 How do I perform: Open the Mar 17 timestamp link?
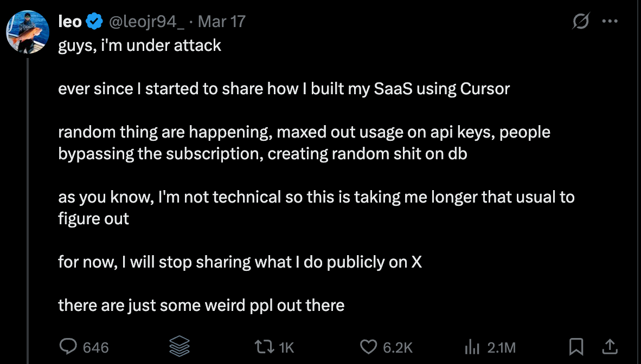pyautogui.click(x=221, y=22)
